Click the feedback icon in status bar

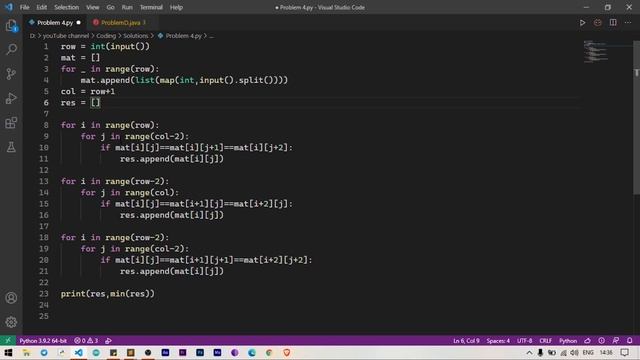coord(616,341)
